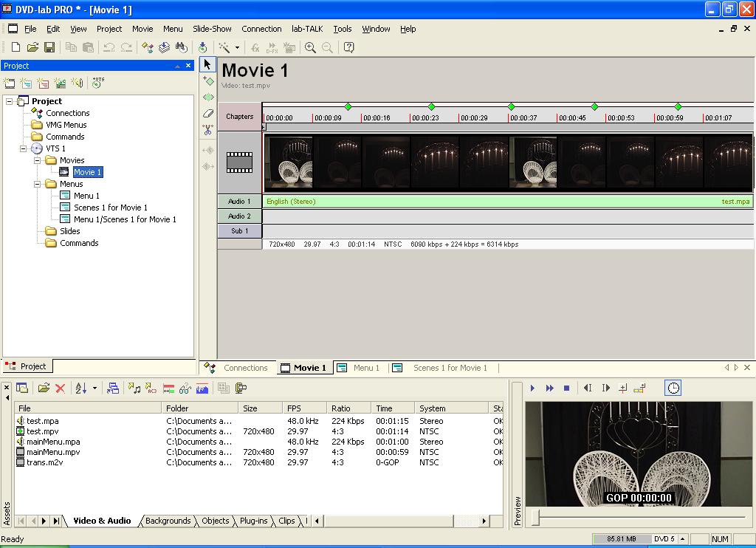Image resolution: width=756 pixels, height=548 pixels.
Task: Switch to the Backgrounds assets tab
Action: 168,521
